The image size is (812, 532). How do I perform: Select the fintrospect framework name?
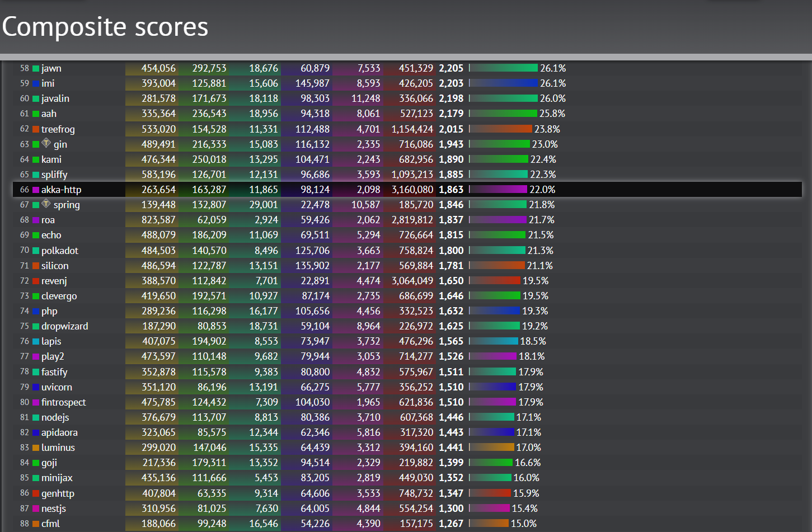pyautogui.click(x=64, y=402)
